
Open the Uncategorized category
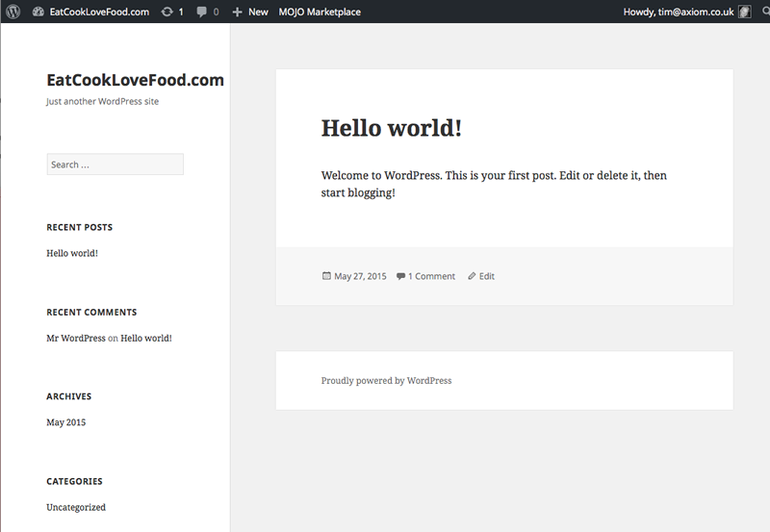[76, 507]
